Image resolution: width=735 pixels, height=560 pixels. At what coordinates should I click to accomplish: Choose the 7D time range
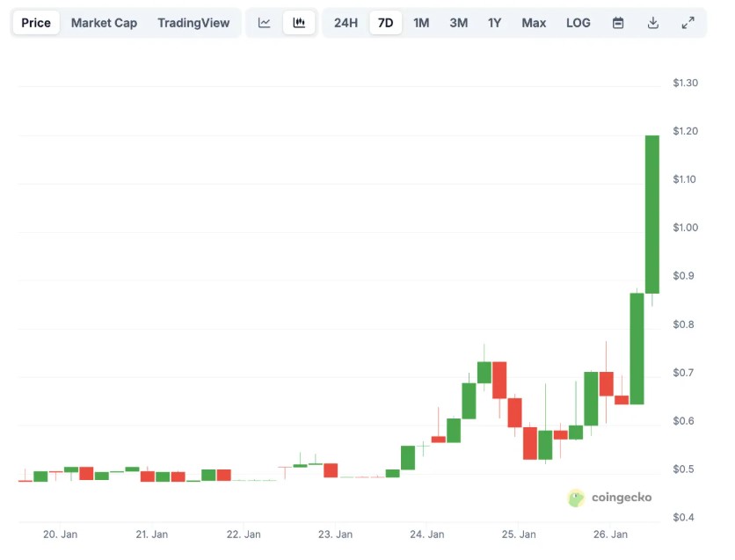tap(385, 23)
